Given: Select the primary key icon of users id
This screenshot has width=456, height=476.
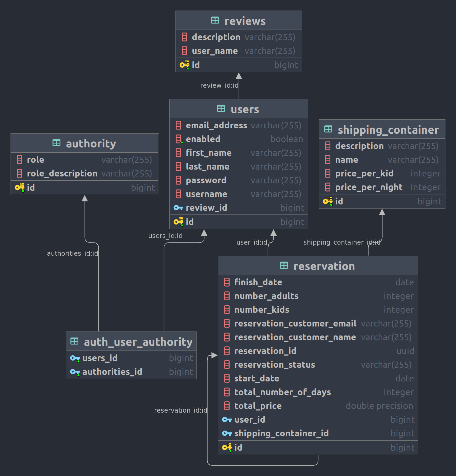Looking at the screenshot, I should [178, 222].
